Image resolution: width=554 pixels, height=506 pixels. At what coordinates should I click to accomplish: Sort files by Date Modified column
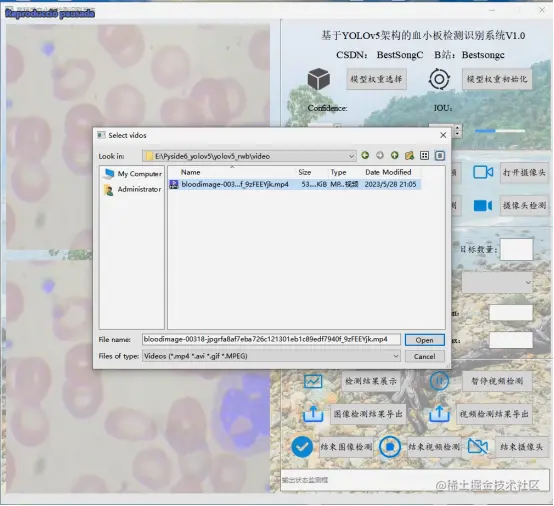pyautogui.click(x=391, y=172)
